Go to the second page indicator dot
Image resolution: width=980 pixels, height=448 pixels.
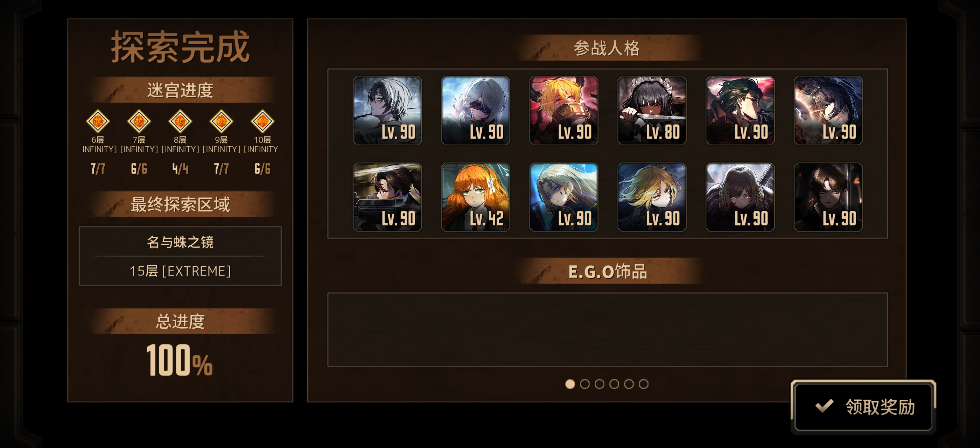(x=585, y=384)
